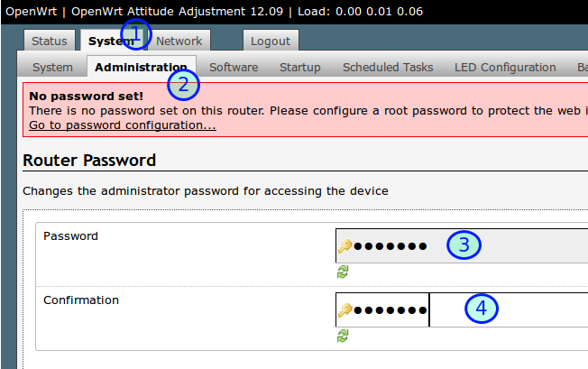Image resolution: width=588 pixels, height=369 pixels.
Task: Click the numbered circle 3 marker
Action: coord(464,244)
